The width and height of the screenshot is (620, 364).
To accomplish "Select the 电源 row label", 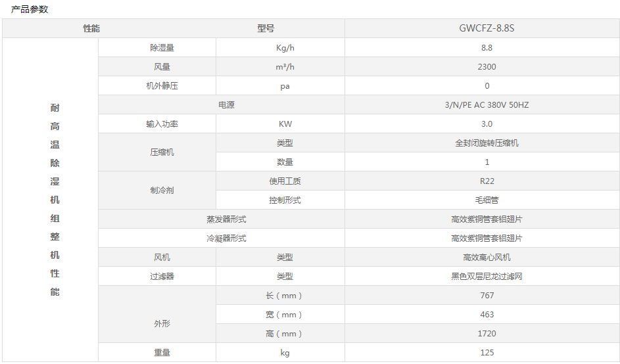I will (226, 105).
